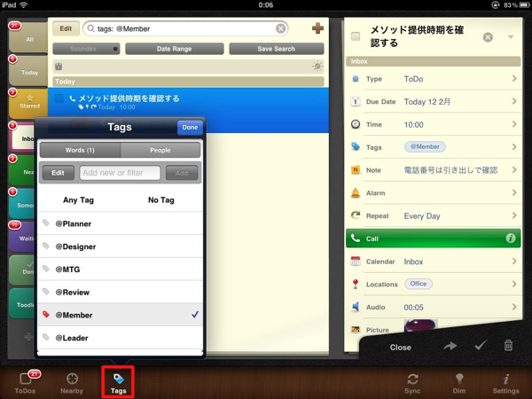This screenshot has width=532, height=399.
Task: Check the todo checkbox in list row
Action: (59, 98)
